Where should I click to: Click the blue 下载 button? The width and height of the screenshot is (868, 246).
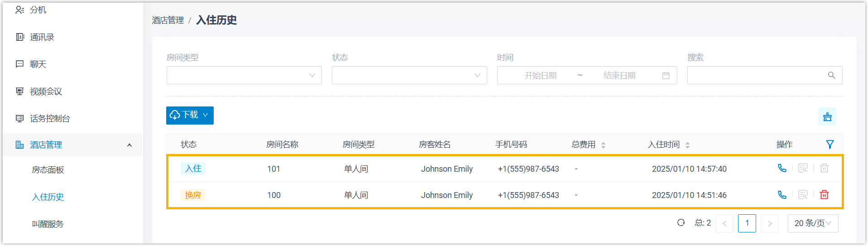pyautogui.click(x=190, y=116)
